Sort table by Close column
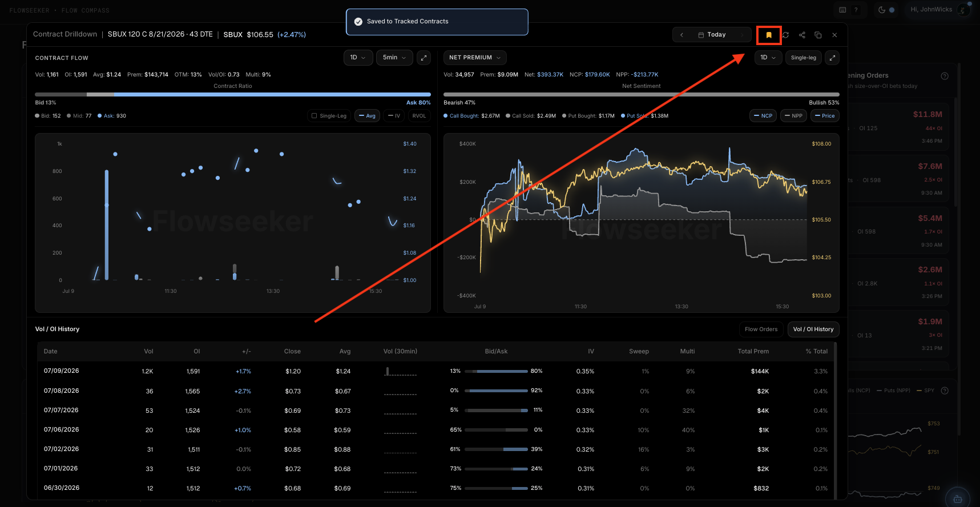The image size is (980, 507). tap(292, 352)
